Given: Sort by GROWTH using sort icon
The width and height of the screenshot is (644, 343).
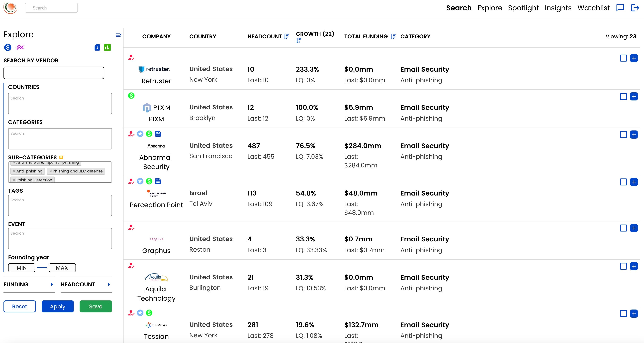Looking at the screenshot, I should [x=299, y=40].
